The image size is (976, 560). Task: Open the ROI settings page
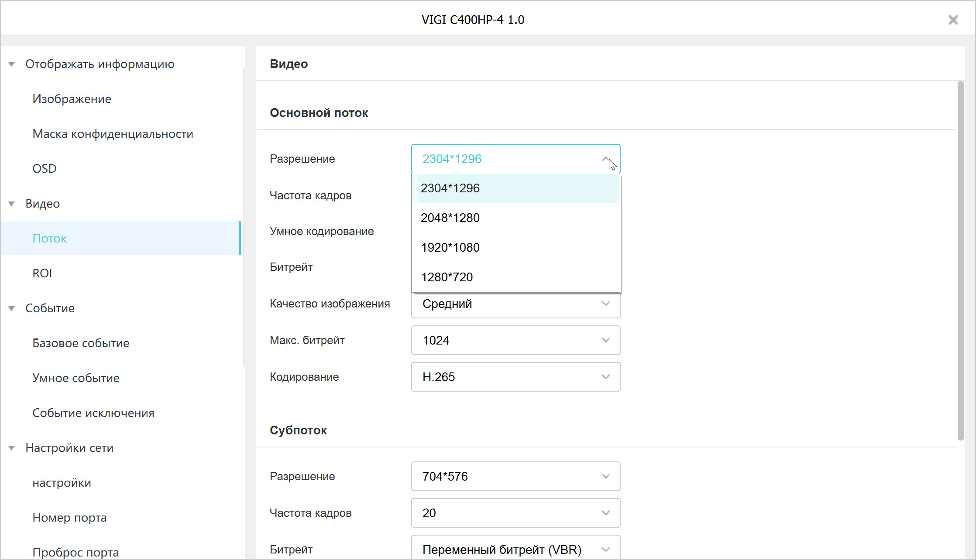coord(42,273)
